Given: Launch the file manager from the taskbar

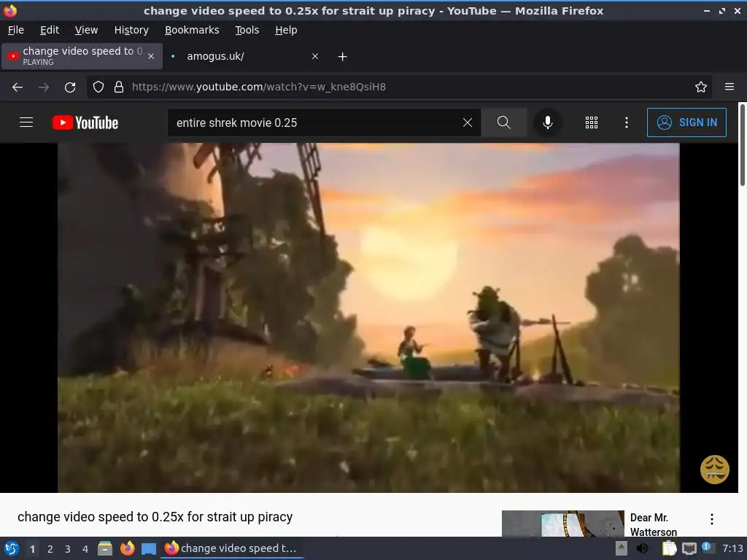Looking at the screenshot, I should tap(105, 548).
